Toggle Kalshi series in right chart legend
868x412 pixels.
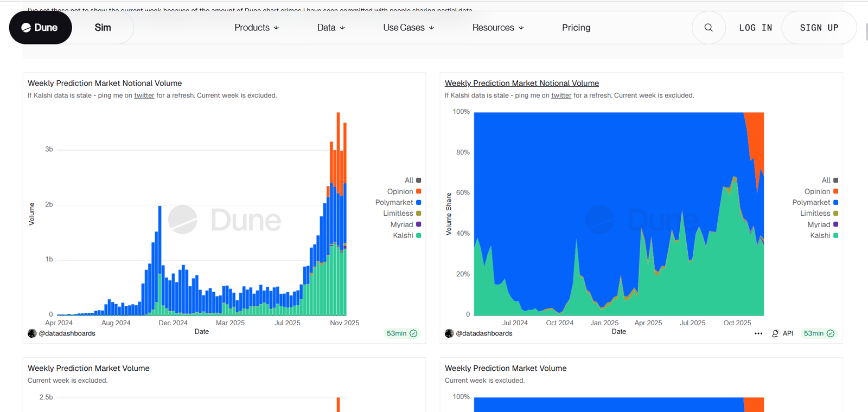(820, 236)
